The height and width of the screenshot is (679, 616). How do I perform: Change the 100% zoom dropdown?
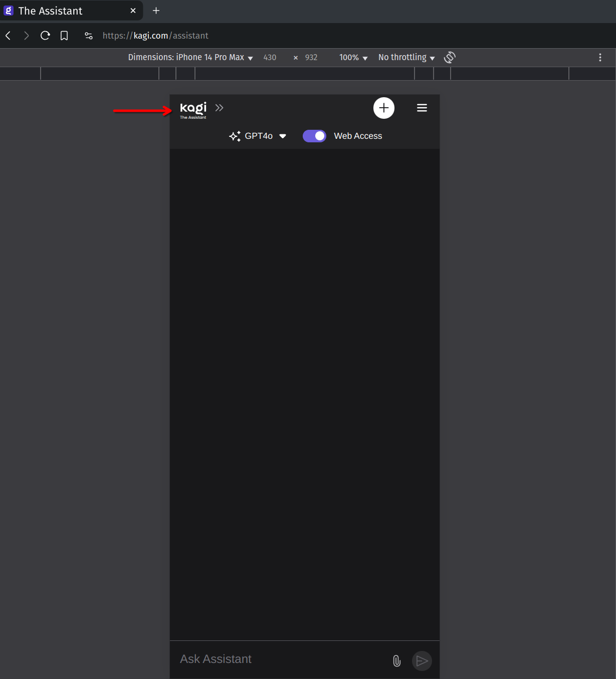[353, 58]
